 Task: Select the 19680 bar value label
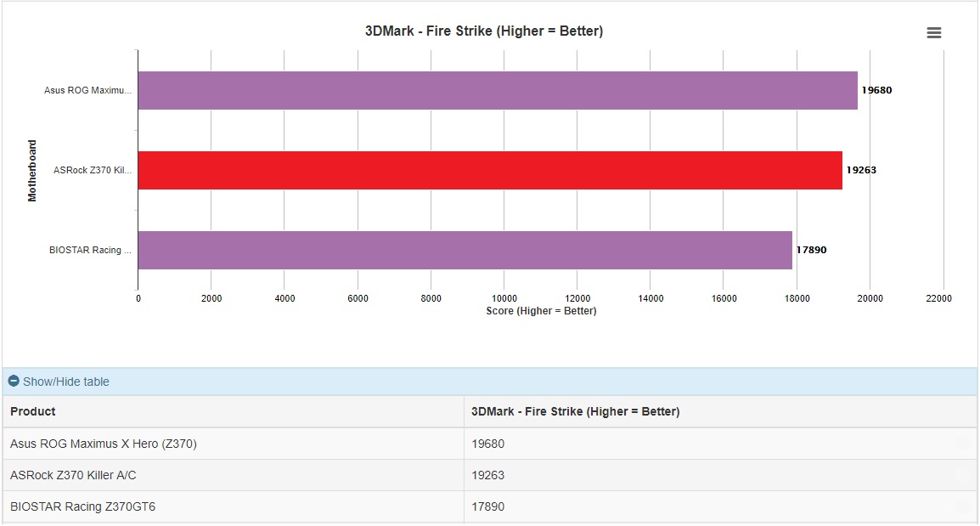click(877, 90)
